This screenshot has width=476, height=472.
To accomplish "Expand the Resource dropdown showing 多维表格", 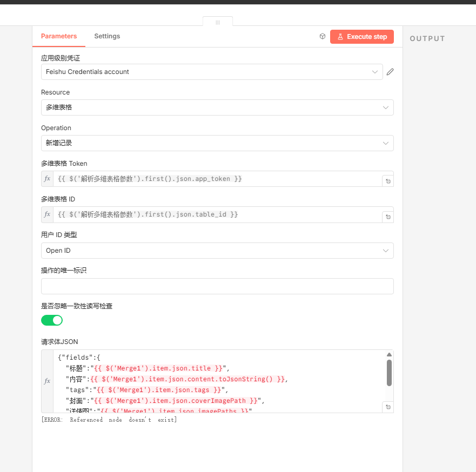I will (x=217, y=107).
